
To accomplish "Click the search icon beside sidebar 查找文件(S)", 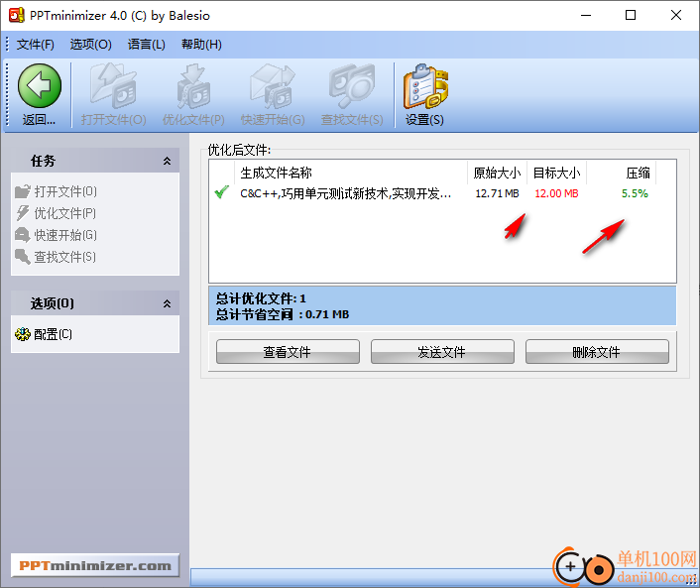I will [x=23, y=256].
